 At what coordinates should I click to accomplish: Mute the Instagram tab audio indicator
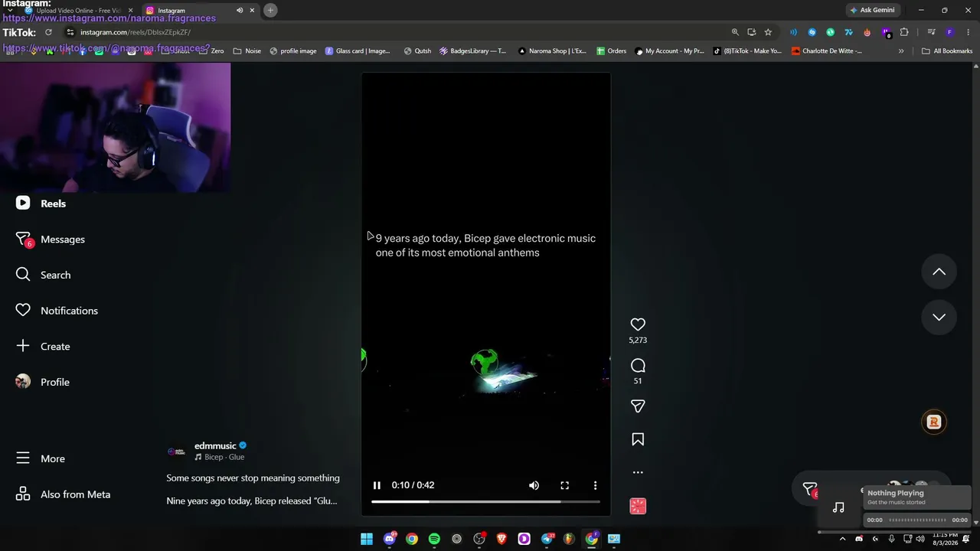tap(240, 11)
